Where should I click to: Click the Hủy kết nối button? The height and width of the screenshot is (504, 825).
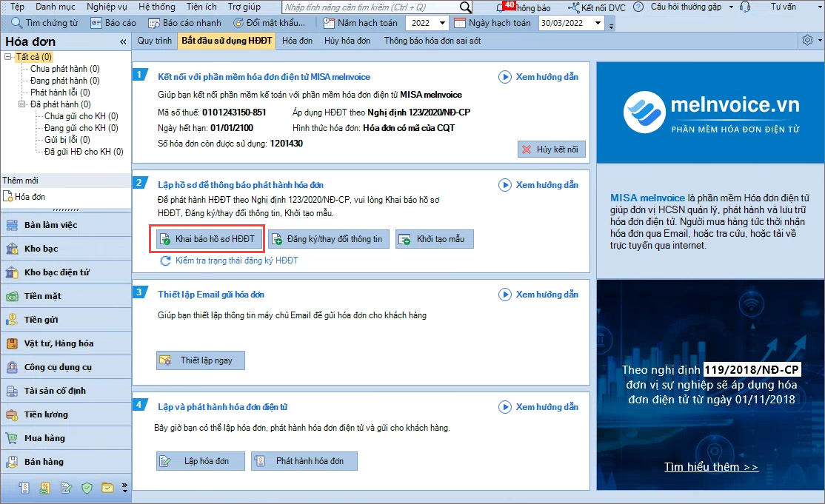pyautogui.click(x=552, y=149)
